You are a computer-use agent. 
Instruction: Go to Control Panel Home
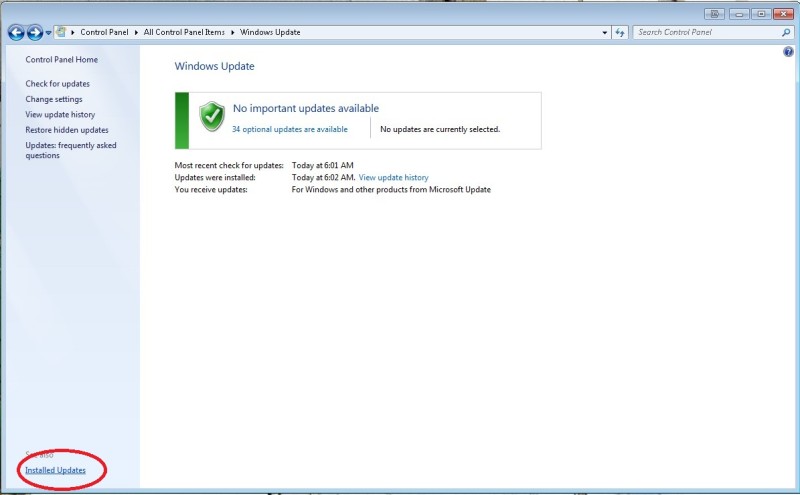coord(62,59)
